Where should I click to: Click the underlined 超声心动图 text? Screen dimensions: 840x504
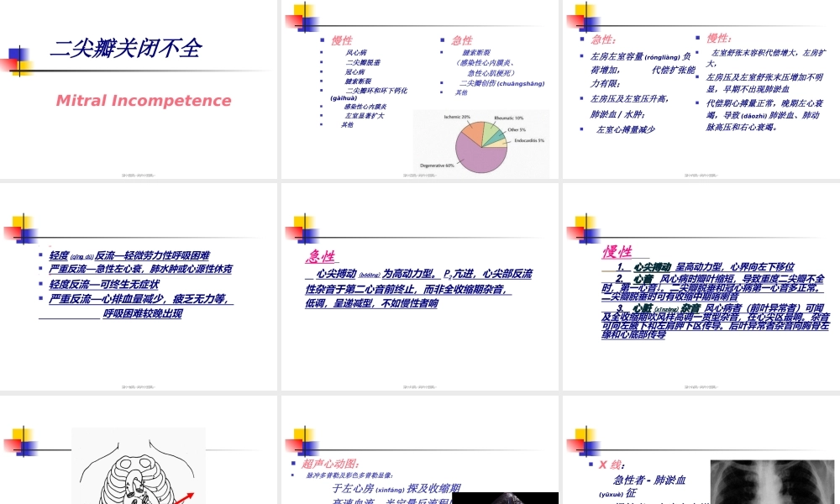pyautogui.click(x=330, y=463)
